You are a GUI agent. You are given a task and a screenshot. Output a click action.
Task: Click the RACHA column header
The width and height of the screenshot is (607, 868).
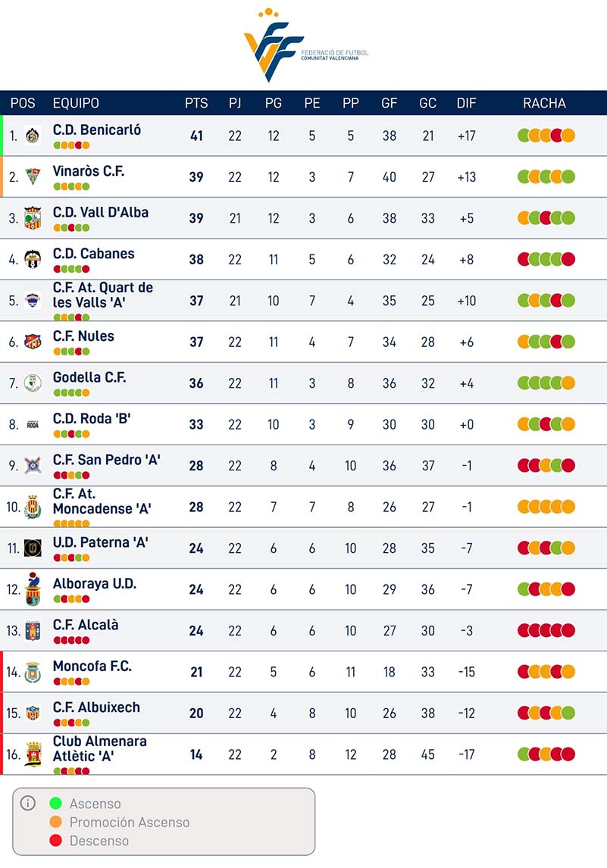544,103
